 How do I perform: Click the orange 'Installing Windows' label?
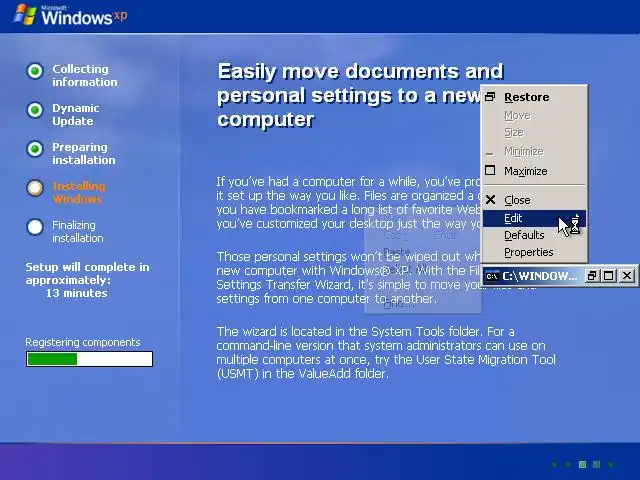coord(79,193)
